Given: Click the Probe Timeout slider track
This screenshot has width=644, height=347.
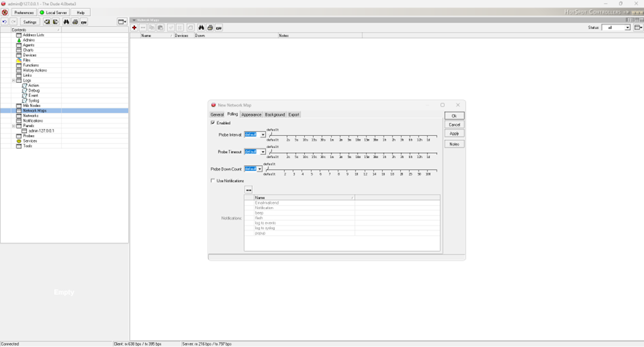Looking at the screenshot, I should point(353,152).
